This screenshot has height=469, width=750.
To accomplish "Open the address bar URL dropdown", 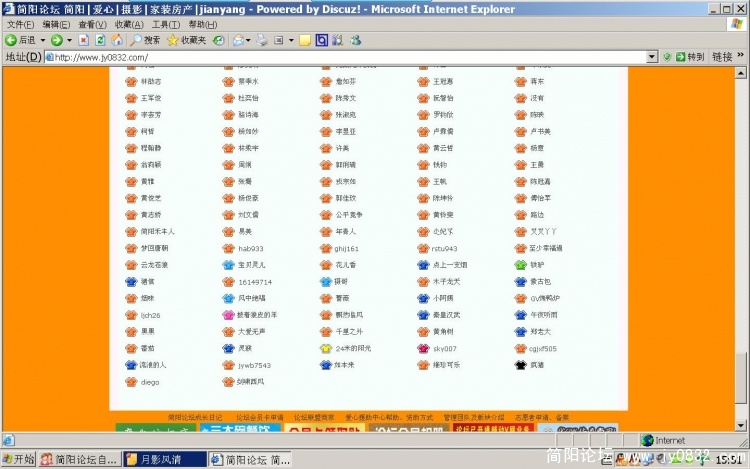I will point(651,57).
